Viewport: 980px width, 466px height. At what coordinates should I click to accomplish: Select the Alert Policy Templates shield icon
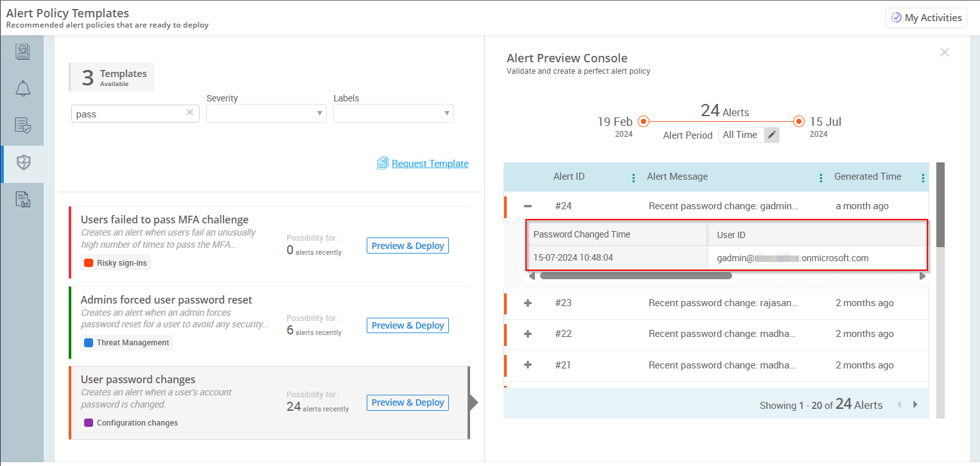pyautogui.click(x=22, y=162)
